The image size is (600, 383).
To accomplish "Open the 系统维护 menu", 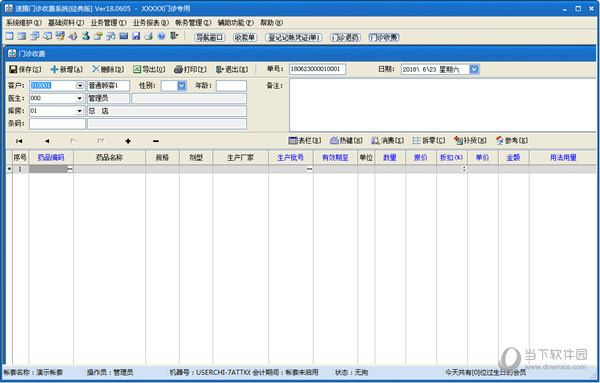I will click(x=23, y=23).
